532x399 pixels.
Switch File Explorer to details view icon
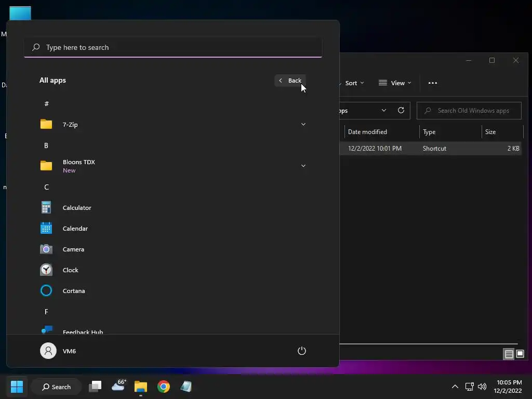[x=509, y=354]
